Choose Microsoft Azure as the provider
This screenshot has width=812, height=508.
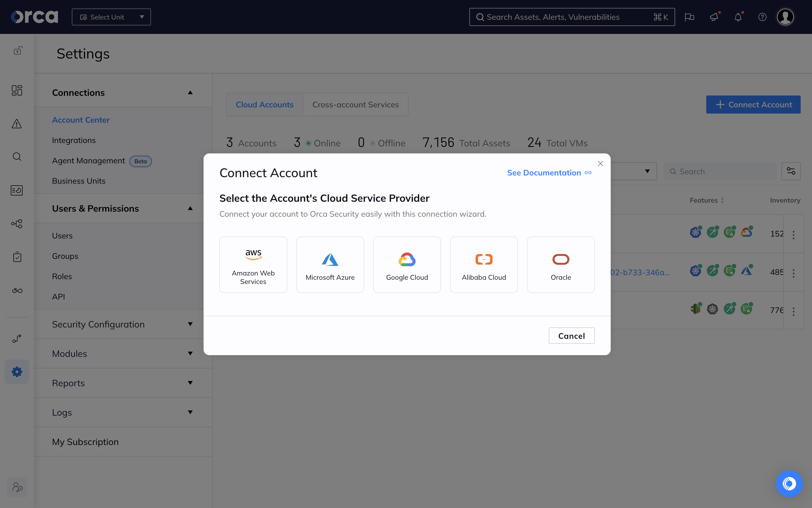(x=330, y=265)
